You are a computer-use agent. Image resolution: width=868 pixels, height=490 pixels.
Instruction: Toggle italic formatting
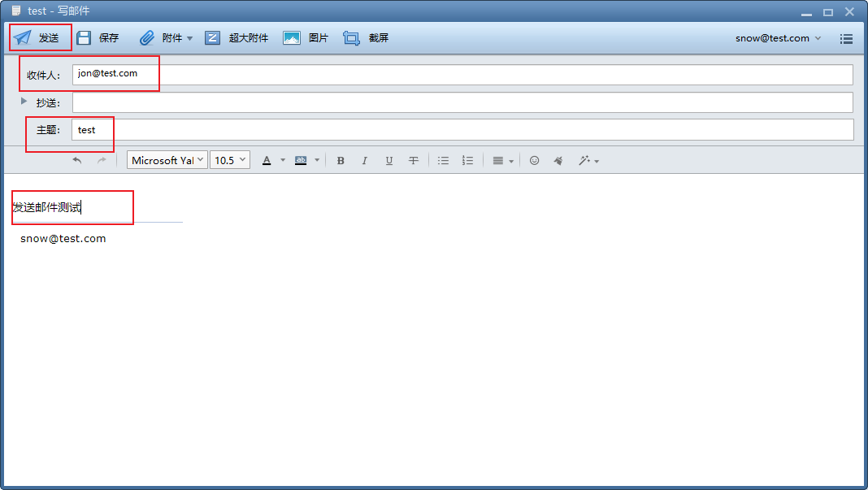pos(364,161)
